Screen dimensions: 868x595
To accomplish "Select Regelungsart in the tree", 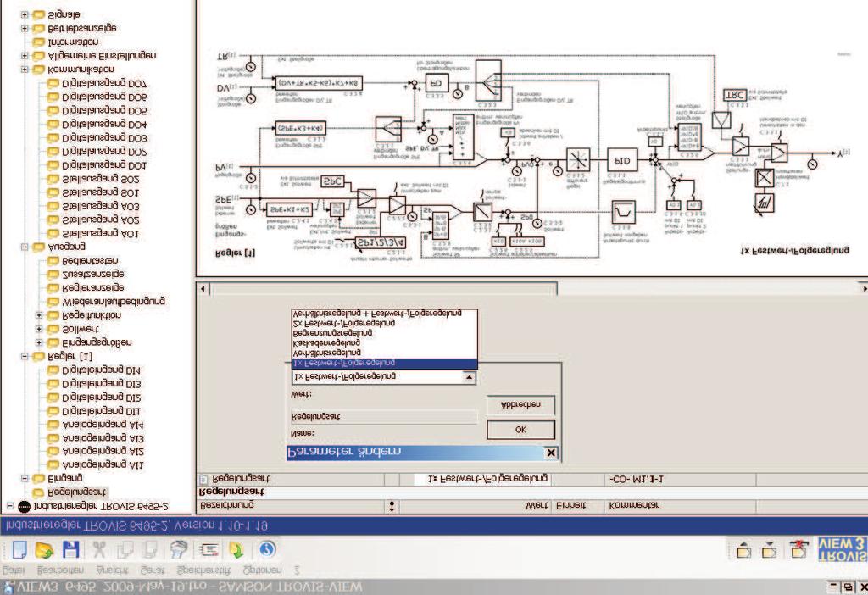I will (x=76, y=492).
